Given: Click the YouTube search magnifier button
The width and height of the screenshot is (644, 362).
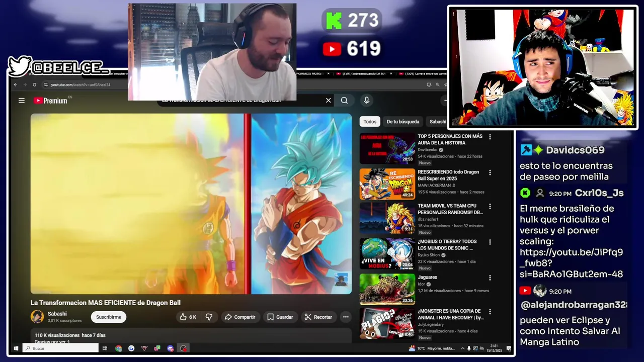Looking at the screenshot, I should (x=344, y=101).
